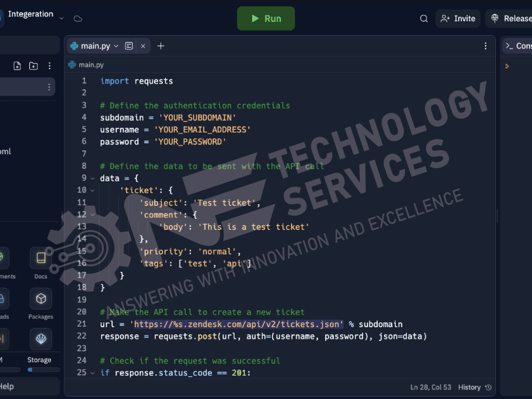Open the selected file's kebab menu
This screenshot has width=532, height=399.
(x=49, y=87)
